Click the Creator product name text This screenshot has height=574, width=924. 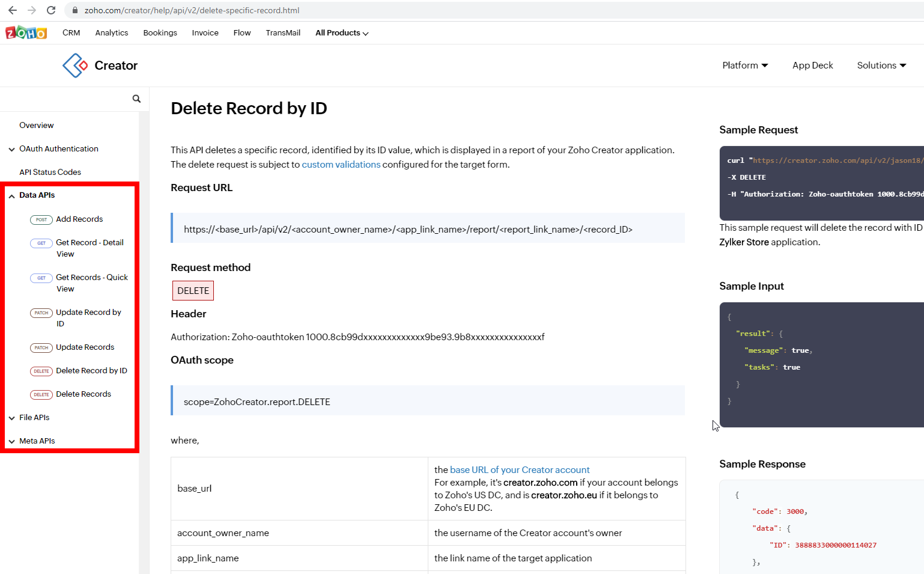pyautogui.click(x=116, y=66)
